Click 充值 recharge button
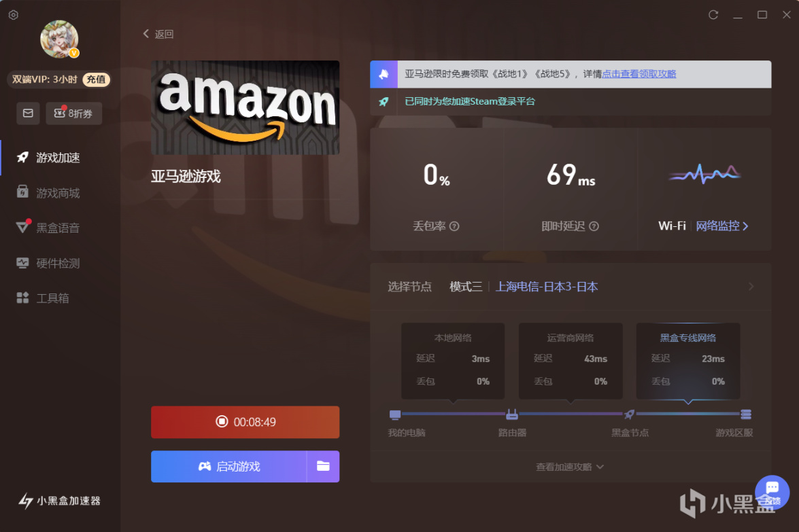The image size is (799, 532). coord(96,79)
